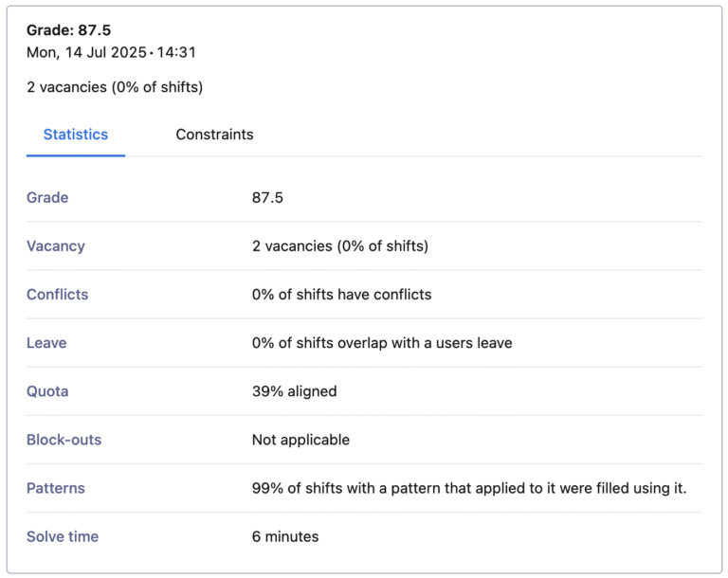The image size is (728, 578).
Task: Click the '39% aligned' quota value
Action: (294, 391)
